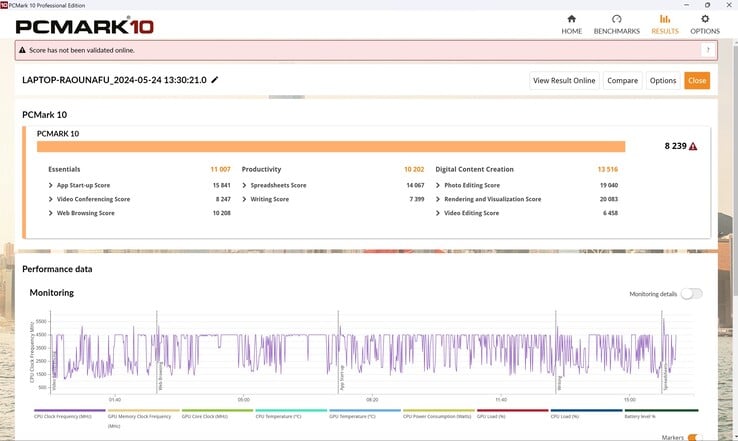Image resolution: width=738 pixels, height=441 pixels.
Task: Select GPU Load legend swatch
Action: [x=513, y=410]
